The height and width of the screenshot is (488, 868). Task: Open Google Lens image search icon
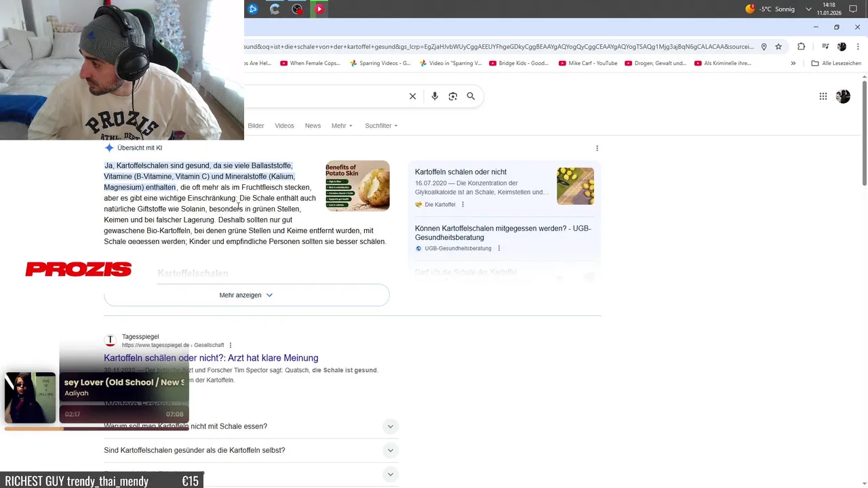(453, 96)
